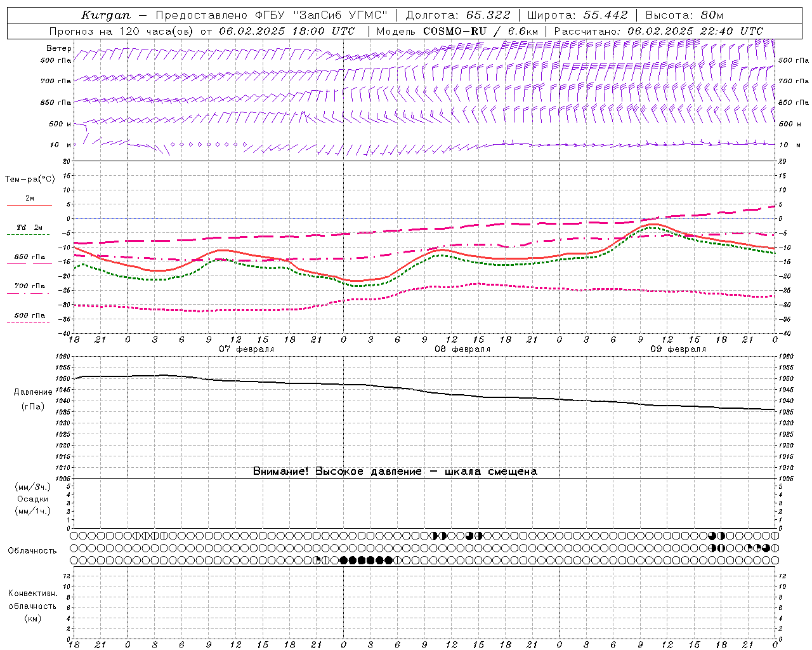Click the Давление pressure panel title
This screenshot has height=650, width=812.
[x=33, y=392]
